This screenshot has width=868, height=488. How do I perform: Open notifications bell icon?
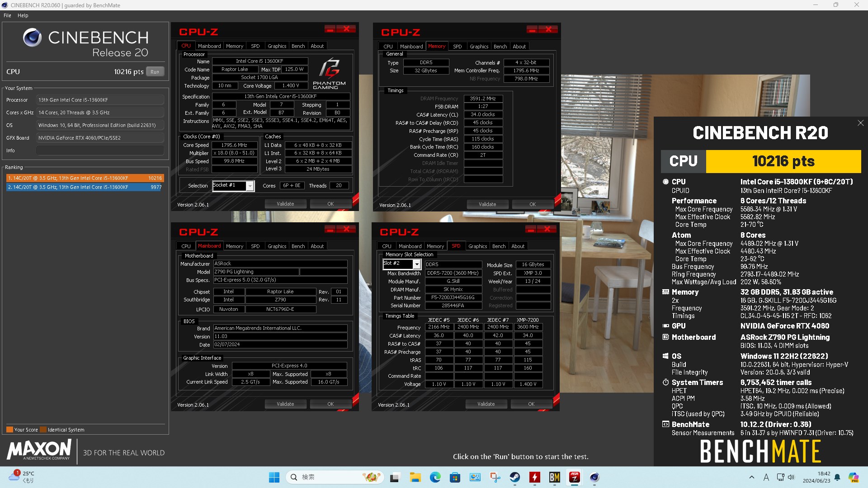pyautogui.click(x=837, y=477)
